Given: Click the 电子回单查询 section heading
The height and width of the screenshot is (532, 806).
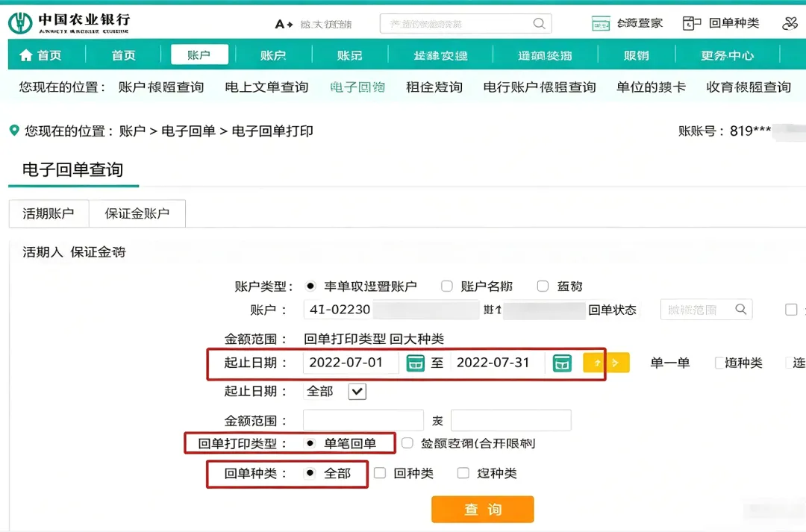Looking at the screenshot, I should point(72,169).
